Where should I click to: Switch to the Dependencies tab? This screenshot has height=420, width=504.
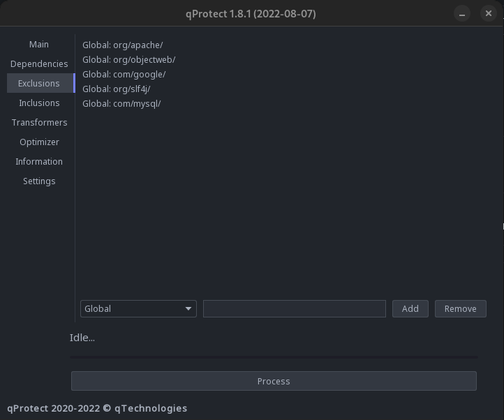39,63
